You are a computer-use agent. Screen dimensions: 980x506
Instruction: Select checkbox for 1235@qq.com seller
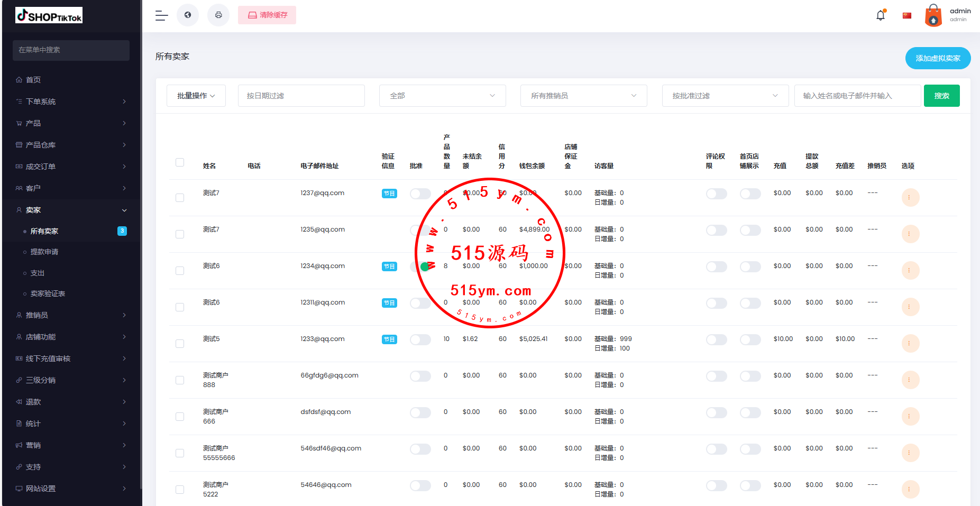pos(180,234)
